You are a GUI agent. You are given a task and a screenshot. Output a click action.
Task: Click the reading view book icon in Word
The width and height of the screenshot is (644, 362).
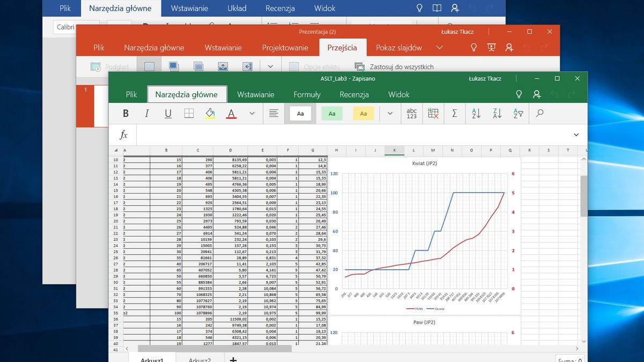[x=437, y=8]
